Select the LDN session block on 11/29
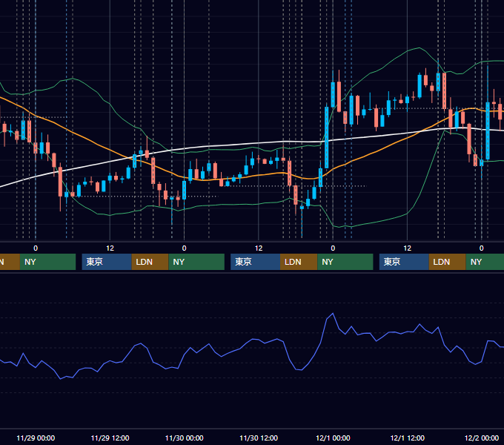504x445 pixels. click(150, 262)
